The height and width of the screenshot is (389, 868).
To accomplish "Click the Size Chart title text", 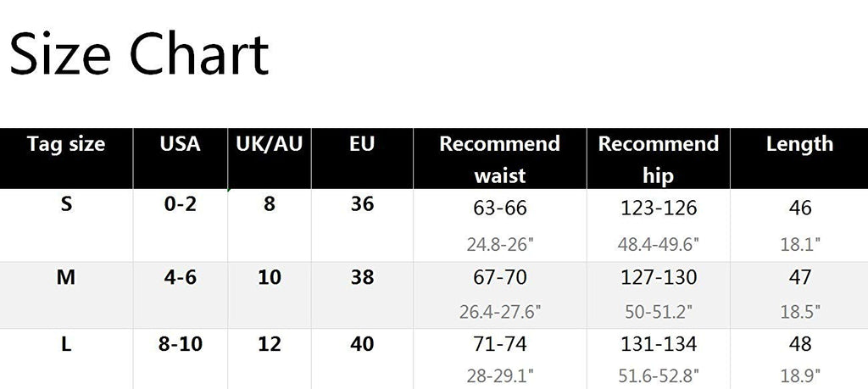I will pyautogui.click(x=139, y=57).
